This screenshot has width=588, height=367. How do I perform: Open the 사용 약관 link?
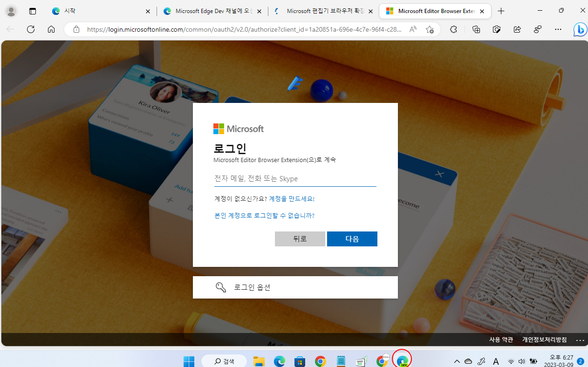(x=501, y=340)
